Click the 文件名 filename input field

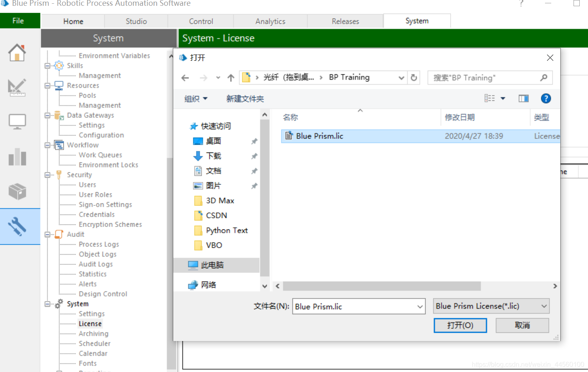359,307
